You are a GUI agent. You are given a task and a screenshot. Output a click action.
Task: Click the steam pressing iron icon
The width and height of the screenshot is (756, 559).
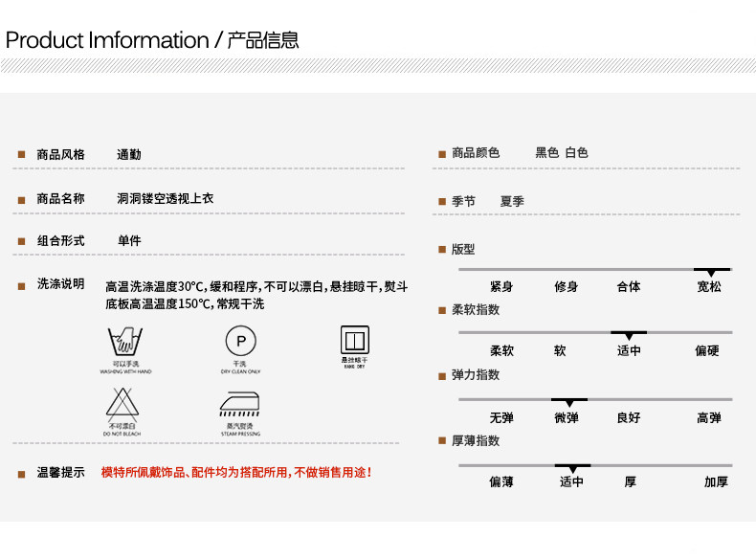239,404
